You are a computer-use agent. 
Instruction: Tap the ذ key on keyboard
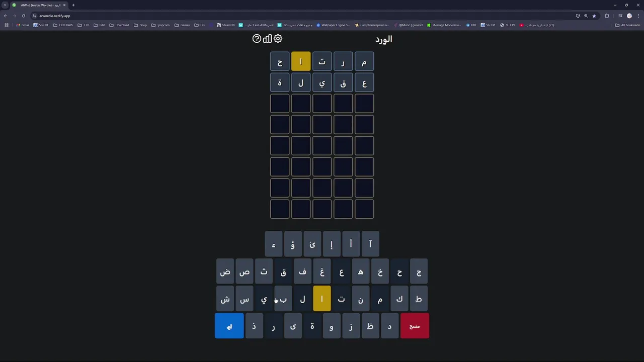point(254,326)
